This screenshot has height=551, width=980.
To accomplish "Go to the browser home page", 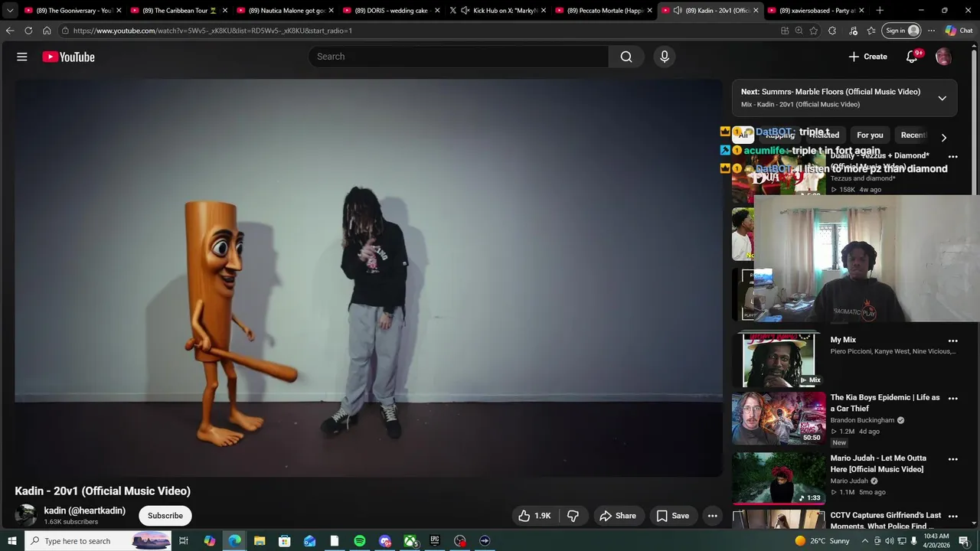I will pos(47,31).
